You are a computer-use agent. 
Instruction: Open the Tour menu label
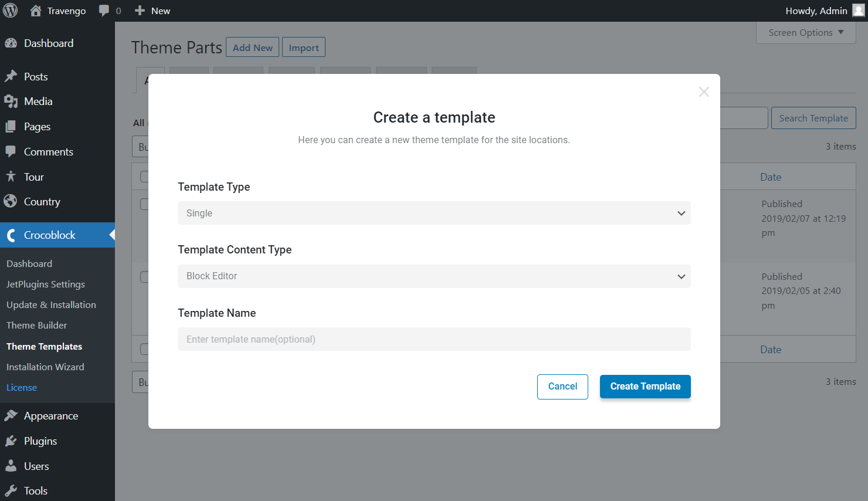pyautogui.click(x=34, y=177)
